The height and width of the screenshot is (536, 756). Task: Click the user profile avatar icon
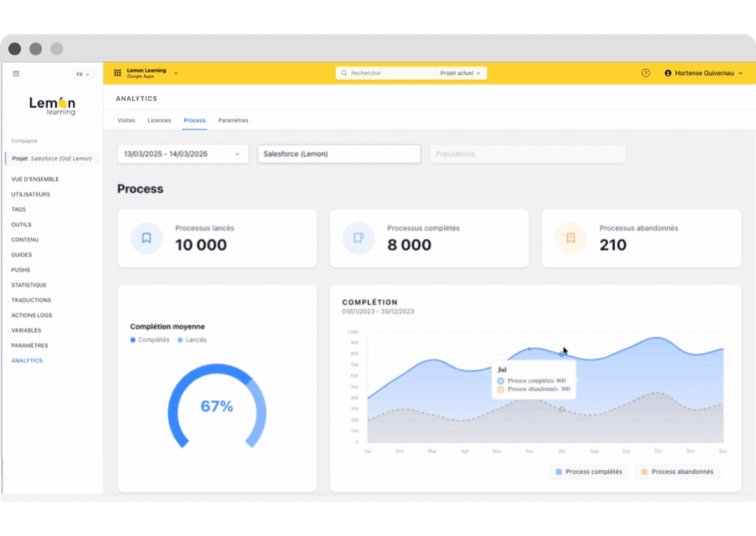[x=668, y=73]
